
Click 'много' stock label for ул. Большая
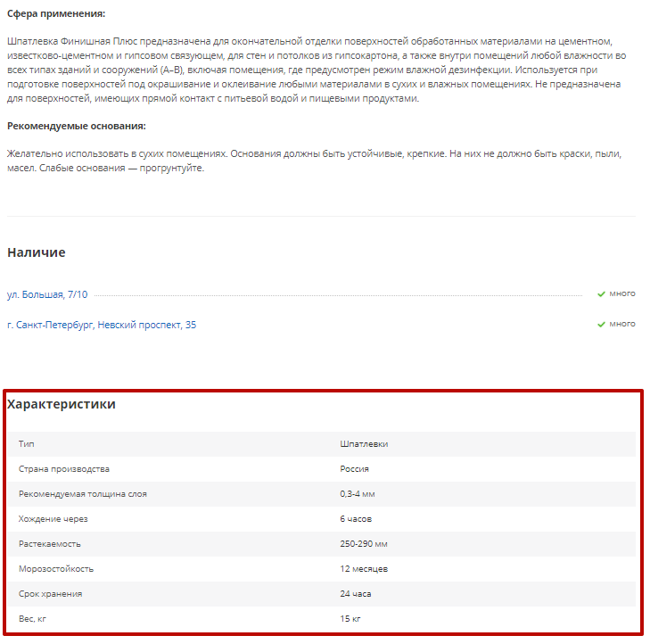(622, 293)
